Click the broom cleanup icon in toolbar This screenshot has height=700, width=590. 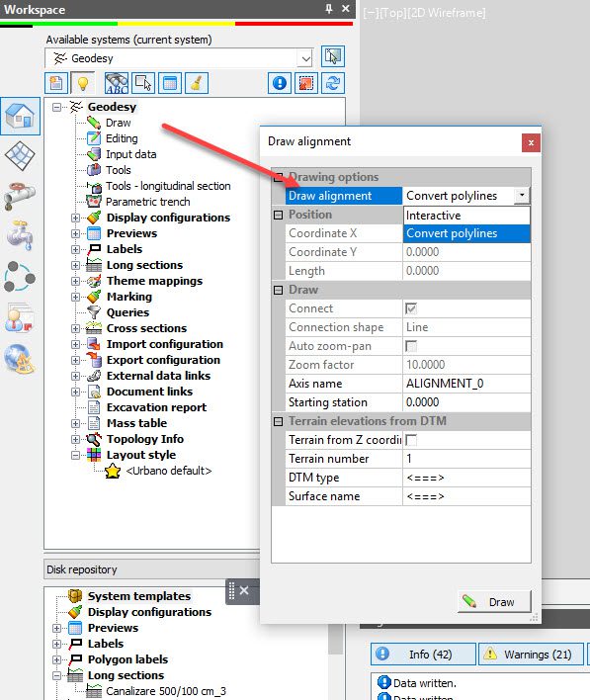tap(197, 83)
